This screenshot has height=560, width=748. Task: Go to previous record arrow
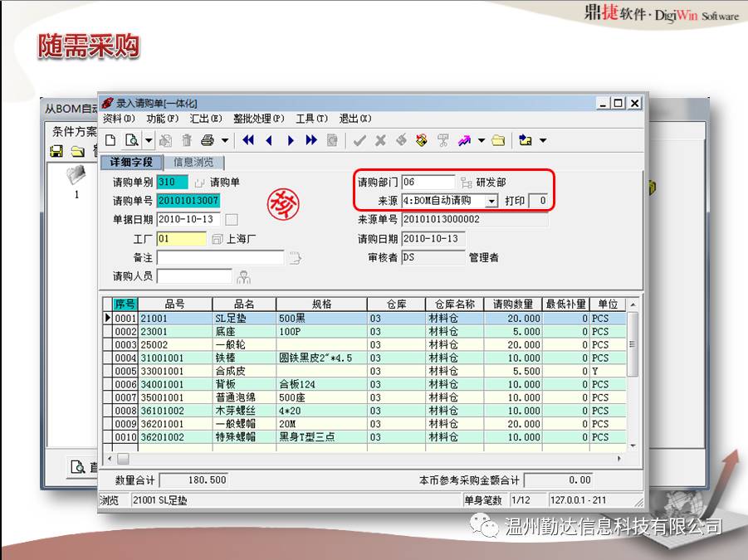pos(268,140)
